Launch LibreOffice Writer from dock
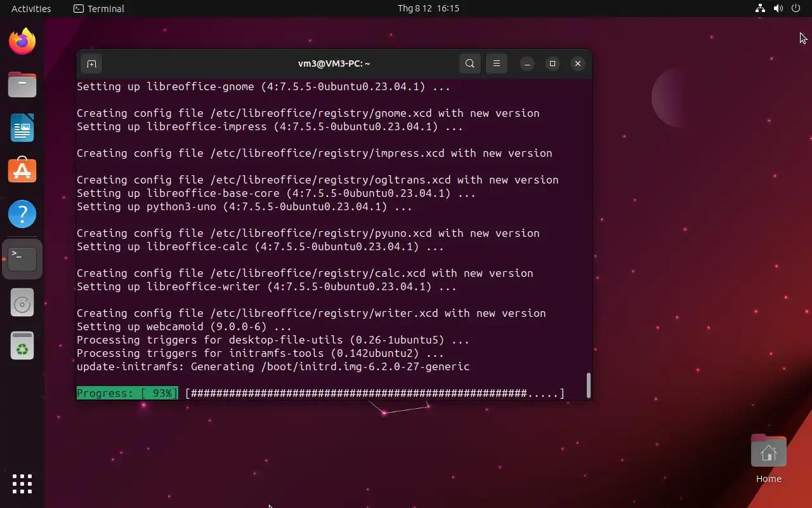 click(x=22, y=128)
